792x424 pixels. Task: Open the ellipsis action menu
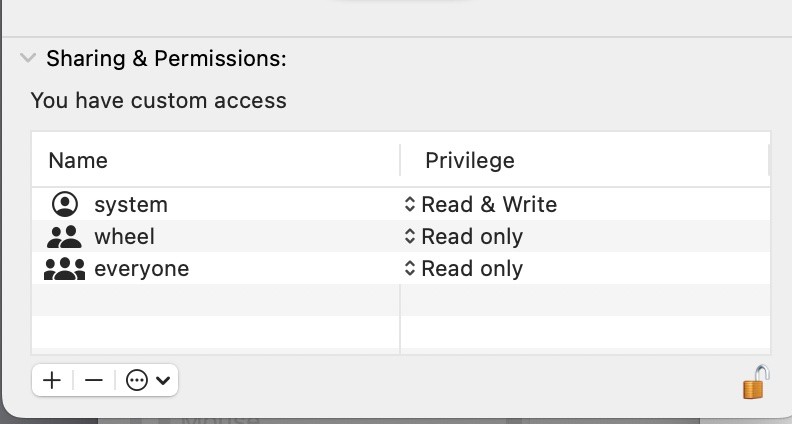[138, 380]
